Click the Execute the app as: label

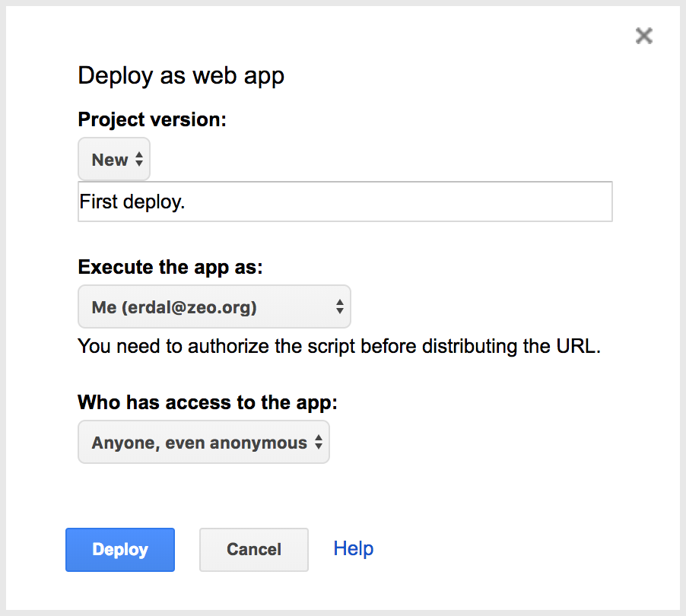point(170,267)
